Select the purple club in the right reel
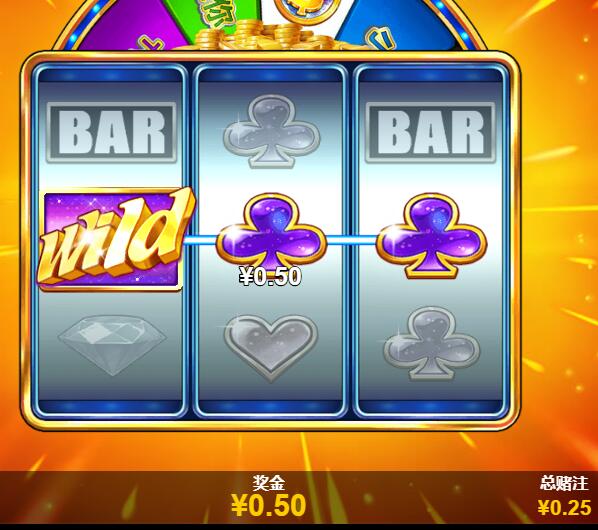The width and height of the screenshot is (598, 530). (431, 235)
